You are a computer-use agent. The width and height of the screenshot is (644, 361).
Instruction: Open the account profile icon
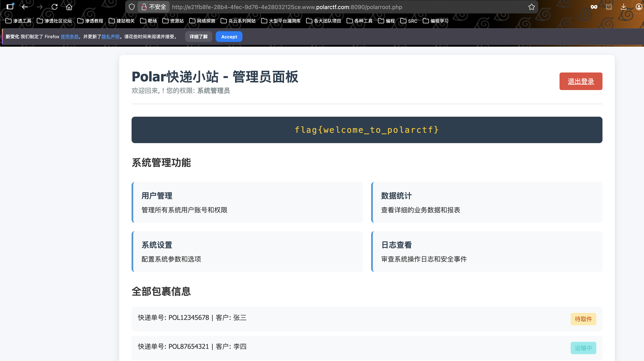pyautogui.click(x=639, y=7)
